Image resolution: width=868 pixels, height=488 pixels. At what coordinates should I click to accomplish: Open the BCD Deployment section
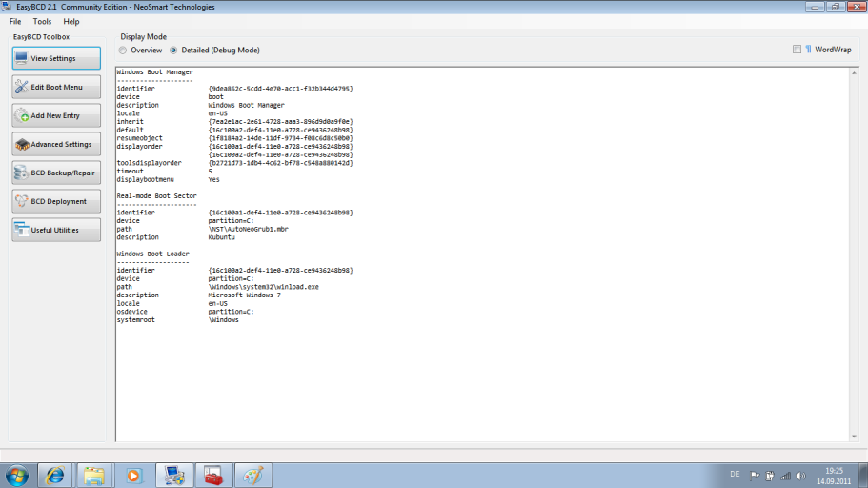pos(56,202)
